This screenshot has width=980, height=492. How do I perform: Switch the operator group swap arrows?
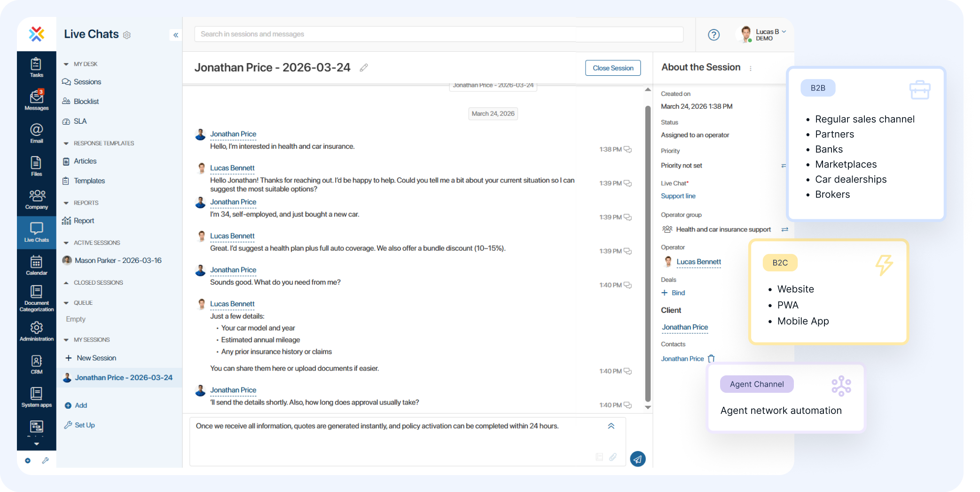(x=784, y=230)
